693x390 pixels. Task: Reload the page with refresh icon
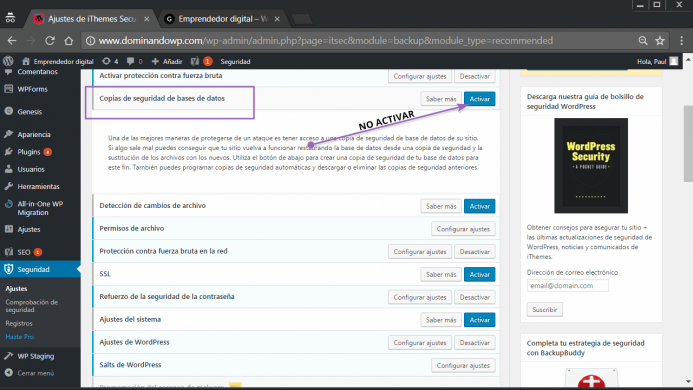click(50, 41)
